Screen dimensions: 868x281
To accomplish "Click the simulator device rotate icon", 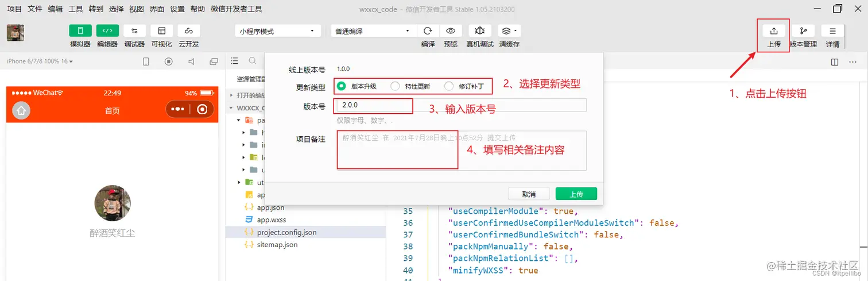I will 146,61.
